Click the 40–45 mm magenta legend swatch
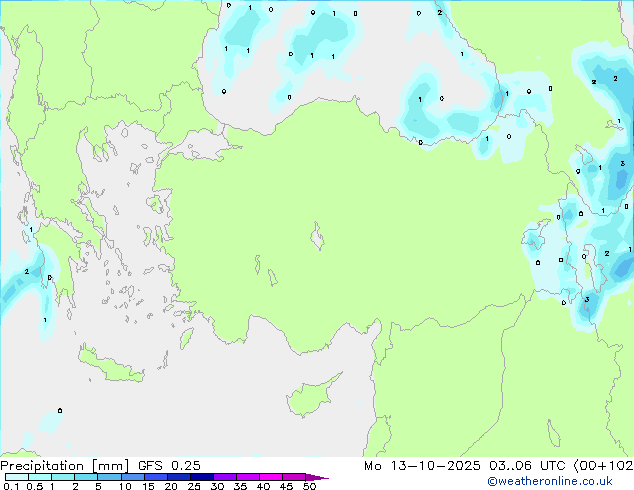This screenshot has height=490, width=634. 271,477
